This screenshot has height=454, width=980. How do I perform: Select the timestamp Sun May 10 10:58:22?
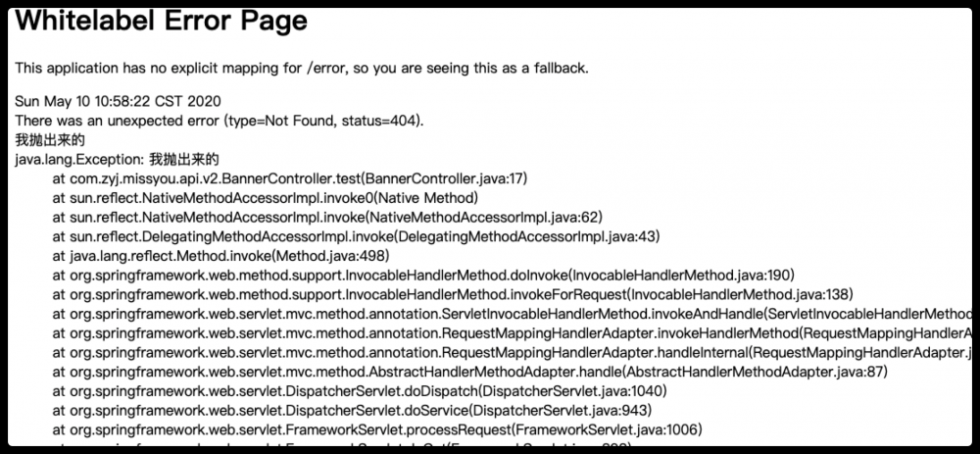coord(118,102)
